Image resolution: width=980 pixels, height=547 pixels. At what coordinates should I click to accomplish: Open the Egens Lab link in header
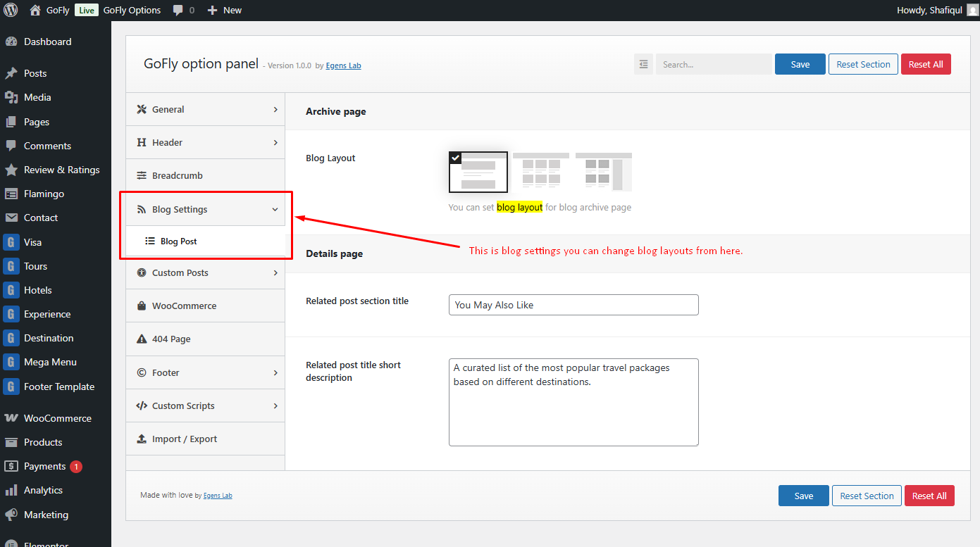(x=343, y=65)
